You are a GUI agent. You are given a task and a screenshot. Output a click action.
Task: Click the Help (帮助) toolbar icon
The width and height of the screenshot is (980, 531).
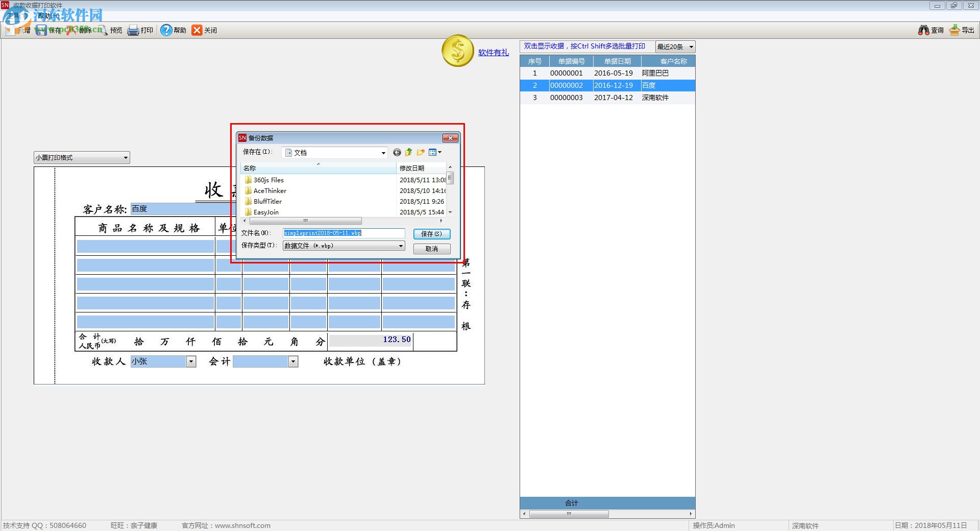[x=166, y=31]
